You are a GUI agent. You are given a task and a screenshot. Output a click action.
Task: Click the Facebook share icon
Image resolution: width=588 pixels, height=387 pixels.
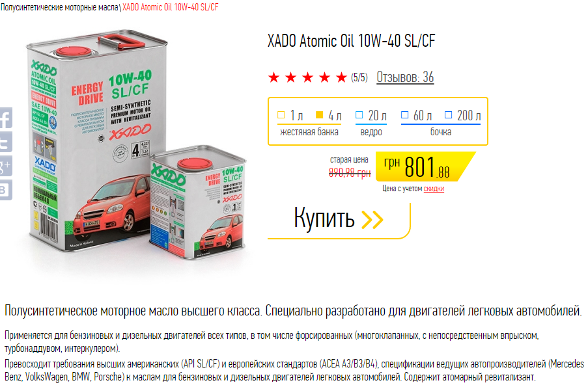(x=6, y=118)
